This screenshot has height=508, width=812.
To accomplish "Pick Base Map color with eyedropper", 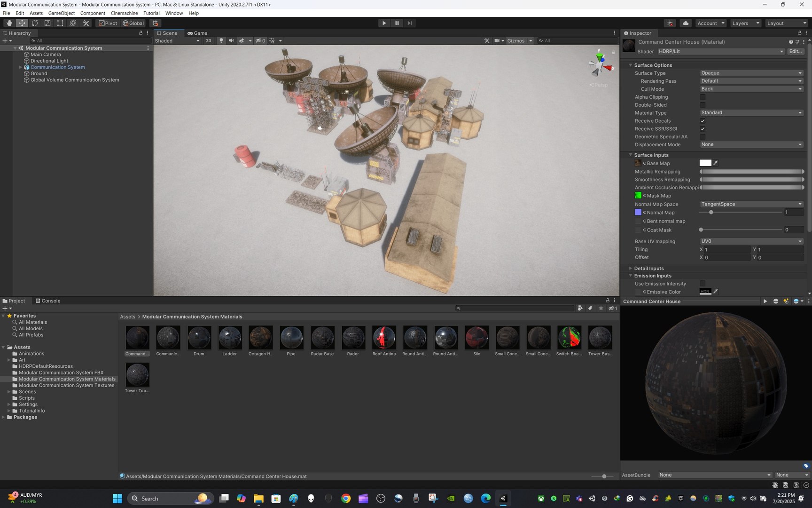I will point(716,163).
